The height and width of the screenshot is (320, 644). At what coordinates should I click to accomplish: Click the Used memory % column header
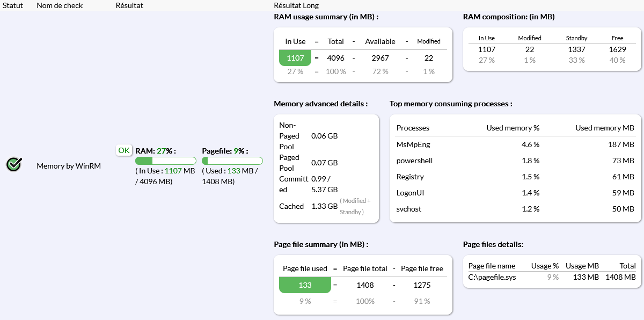pyautogui.click(x=513, y=128)
